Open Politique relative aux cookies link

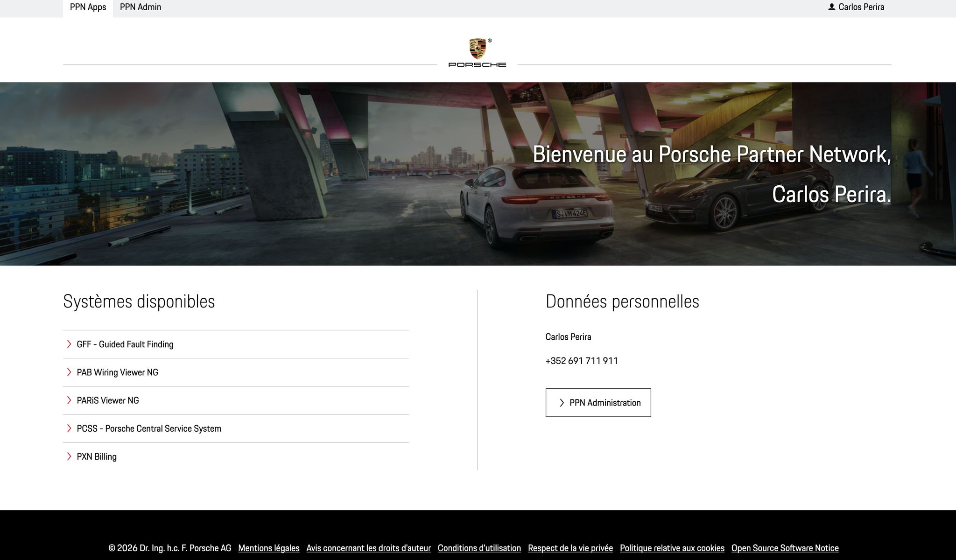coord(672,548)
